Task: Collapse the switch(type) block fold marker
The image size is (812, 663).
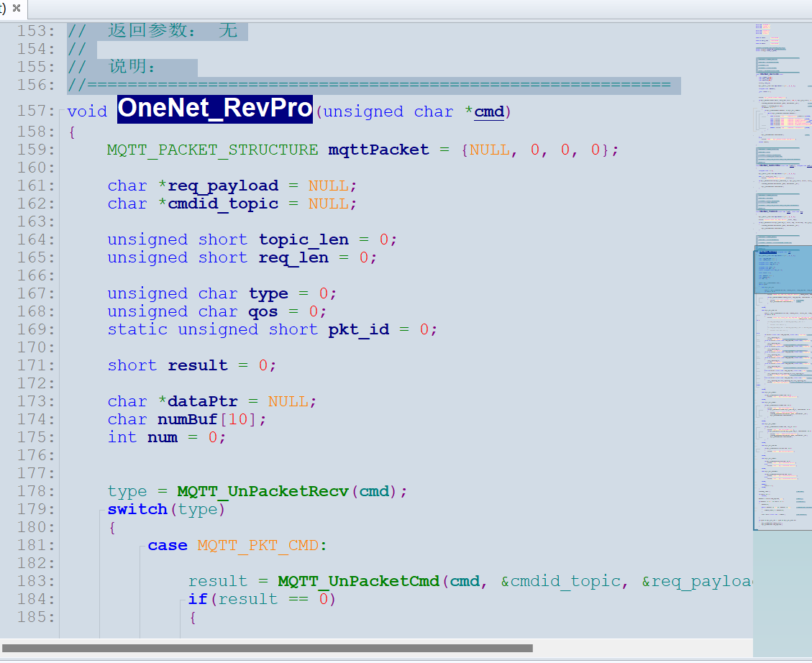Action: point(101,510)
